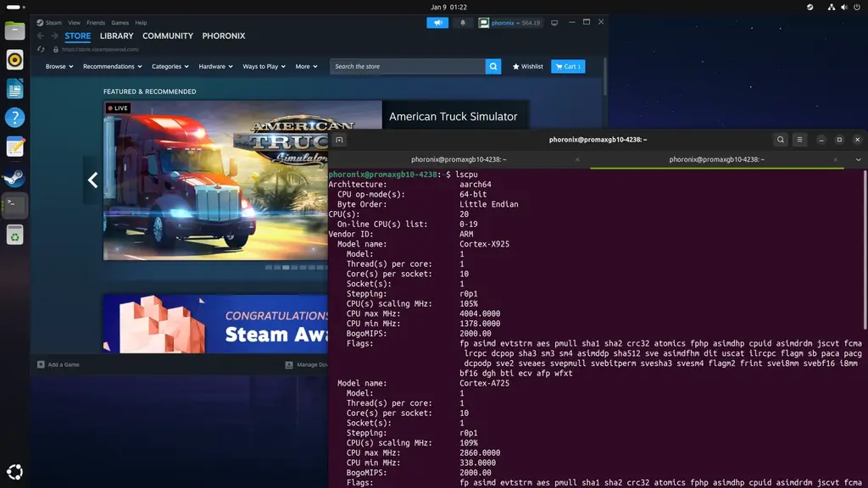This screenshot has height=488, width=868.
Task: Expand the Hardware dropdown
Action: 215,66
